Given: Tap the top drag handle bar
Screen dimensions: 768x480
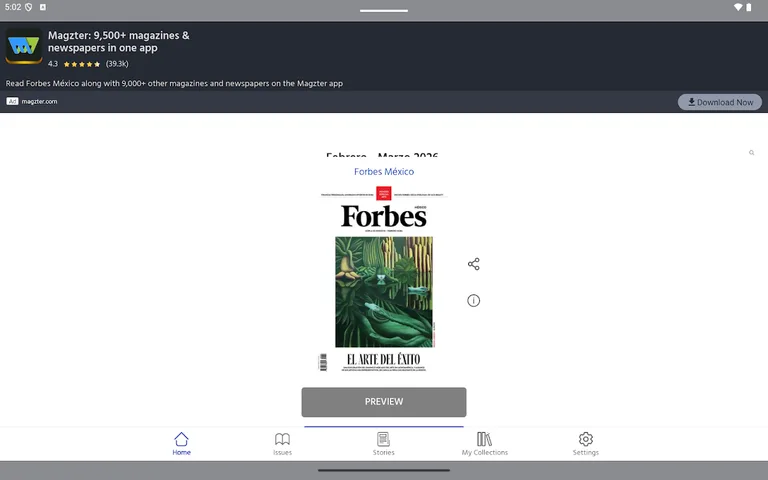Looking at the screenshot, I should (384, 10).
